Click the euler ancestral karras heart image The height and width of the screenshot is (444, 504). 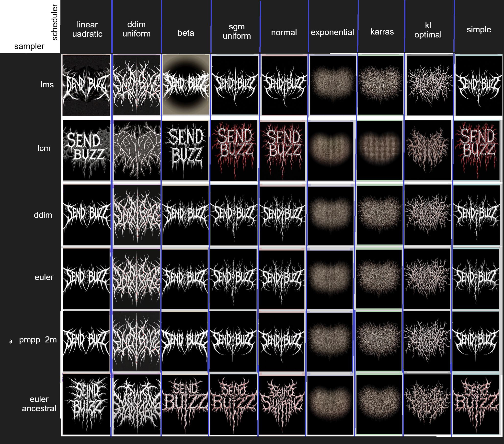(x=379, y=405)
